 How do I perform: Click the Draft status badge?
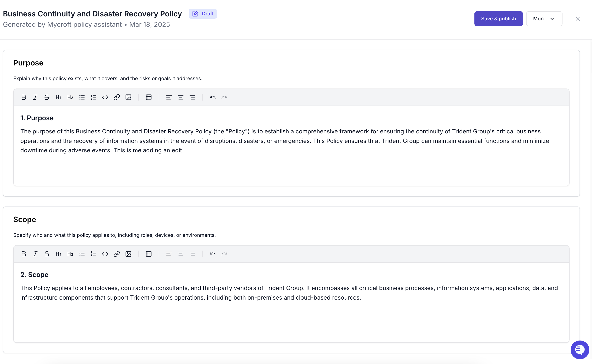[x=203, y=14]
